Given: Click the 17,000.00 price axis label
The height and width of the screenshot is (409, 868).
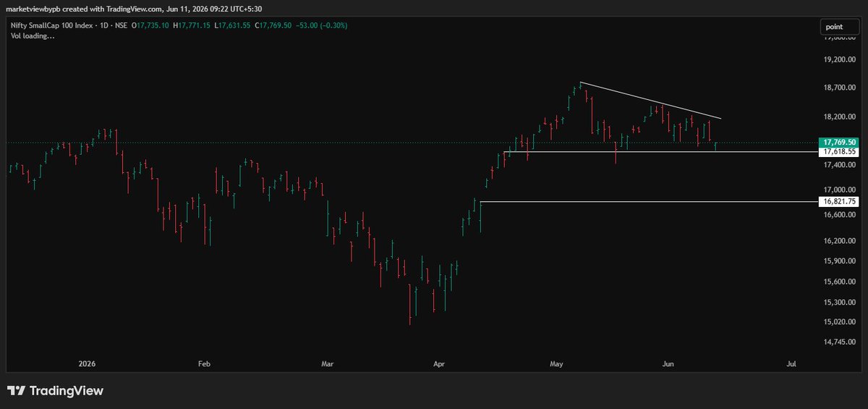Looking at the screenshot, I should (839, 190).
